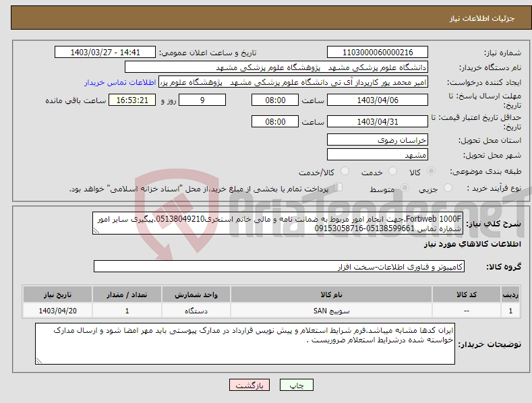Click the remaining time field 16:53:21

pyautogui.click(x=132, y=100)
